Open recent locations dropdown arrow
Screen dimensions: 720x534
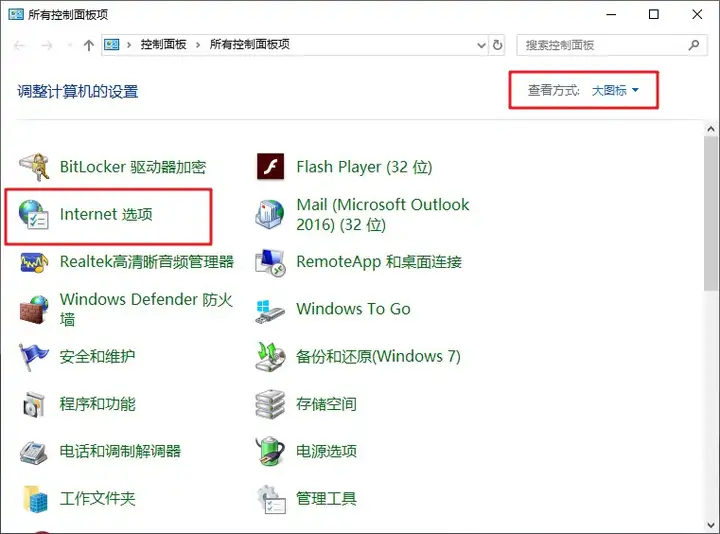pos(69,45)
